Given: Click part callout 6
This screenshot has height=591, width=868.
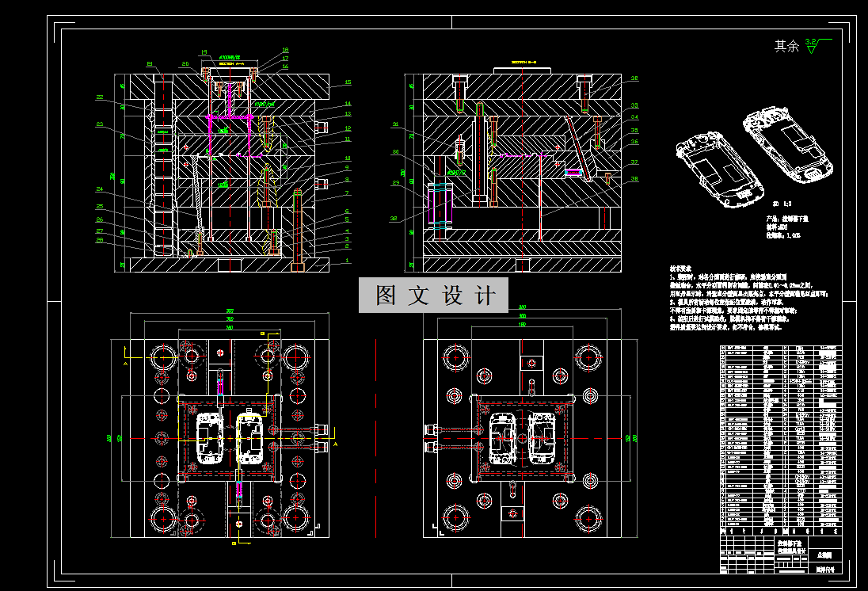Looking at the screenshot, I should [347, 212].
